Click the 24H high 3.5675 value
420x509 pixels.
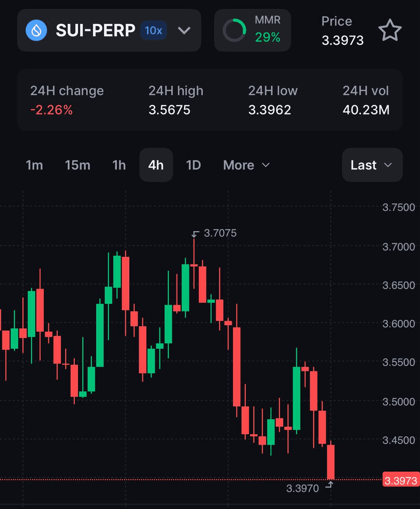pyautogui.click(x=169, y=110)
